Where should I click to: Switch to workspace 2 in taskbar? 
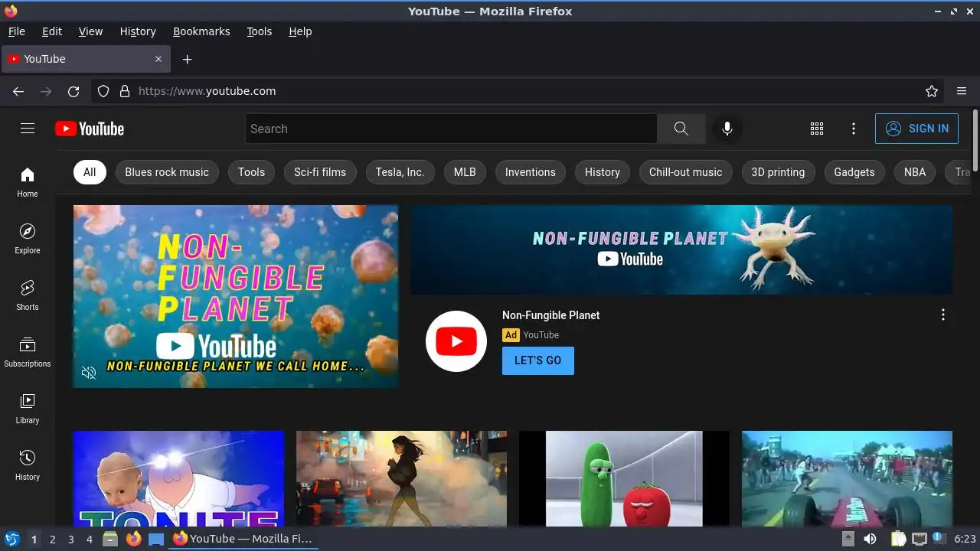point(52,540)
